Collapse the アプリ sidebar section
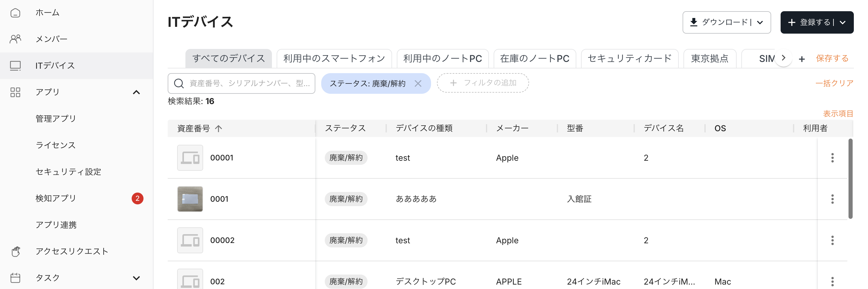The image size is (868, 289). (x=136, y=92)
